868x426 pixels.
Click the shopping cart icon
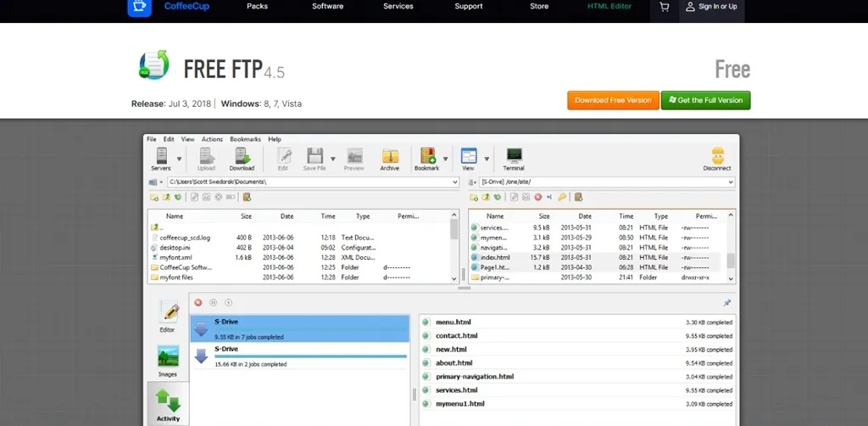pyautogui.click(x=665, y=7)
